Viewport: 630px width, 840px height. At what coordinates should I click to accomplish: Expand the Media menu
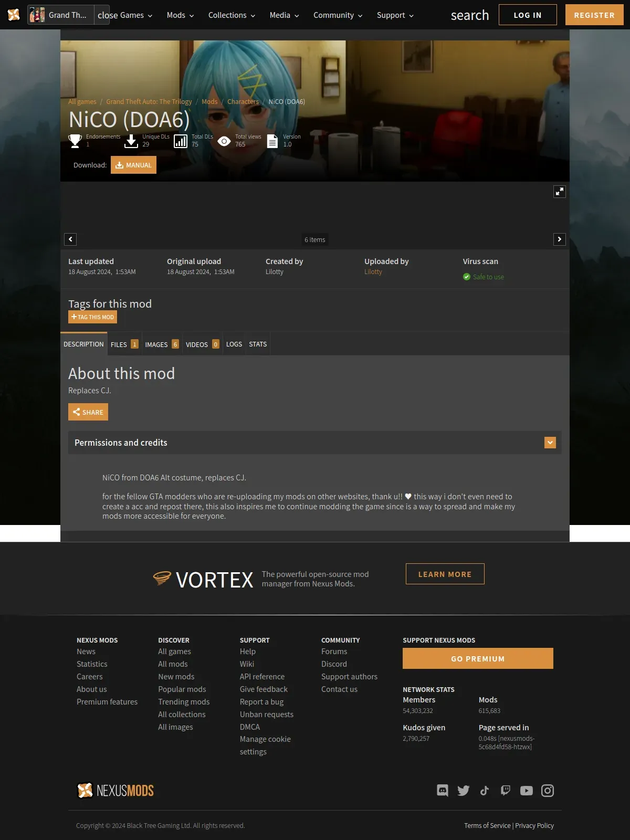284,15
